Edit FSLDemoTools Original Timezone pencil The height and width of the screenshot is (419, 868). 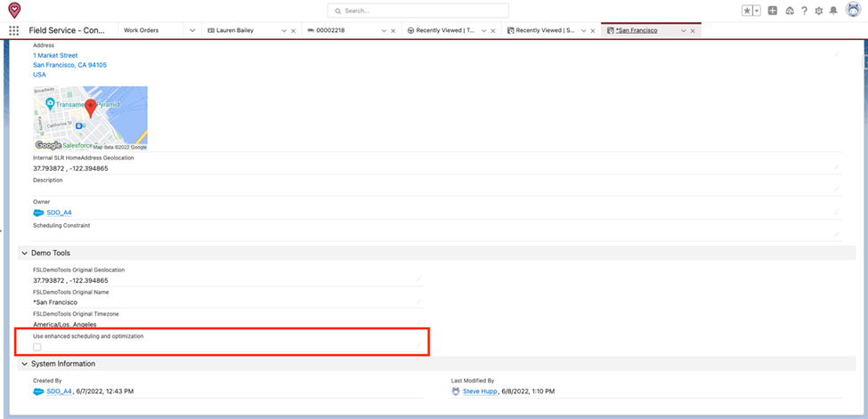(x=418, y=323)
